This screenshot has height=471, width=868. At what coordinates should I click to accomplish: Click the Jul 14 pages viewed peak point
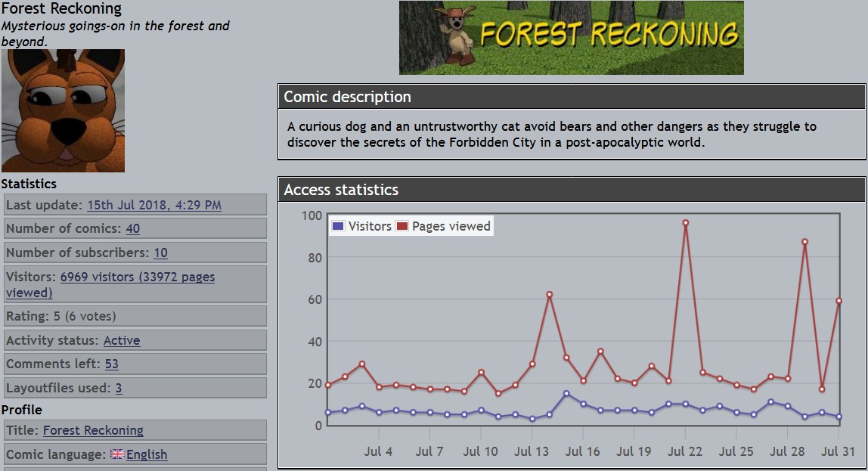(549, 295)
